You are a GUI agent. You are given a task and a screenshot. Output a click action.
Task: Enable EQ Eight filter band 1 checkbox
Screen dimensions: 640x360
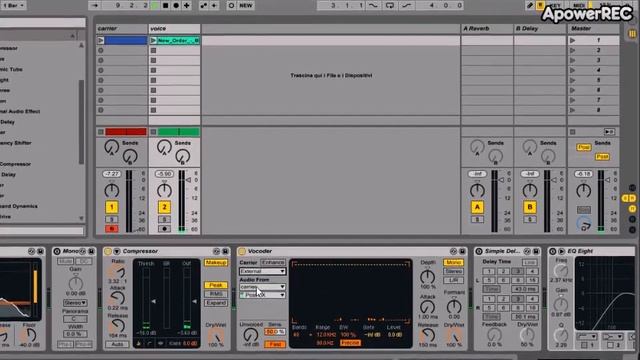pos(584,345)
